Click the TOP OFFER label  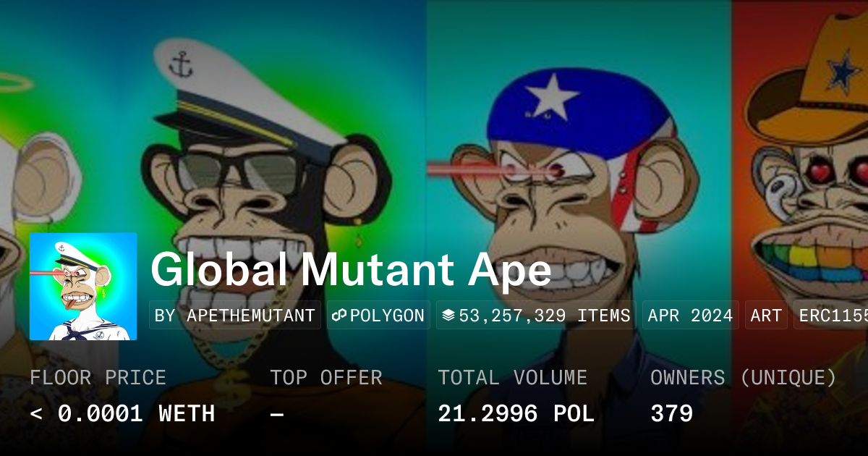coord(325,377)
